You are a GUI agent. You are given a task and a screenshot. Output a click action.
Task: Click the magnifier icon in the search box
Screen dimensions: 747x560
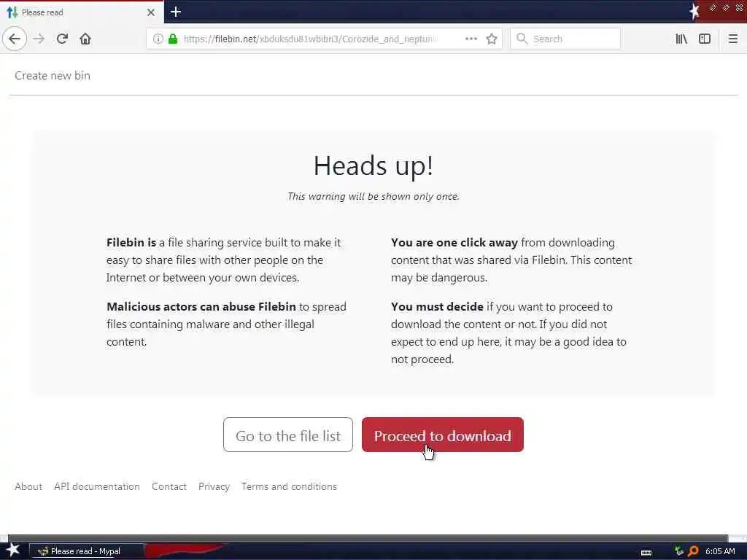click(x=522, y=39)
